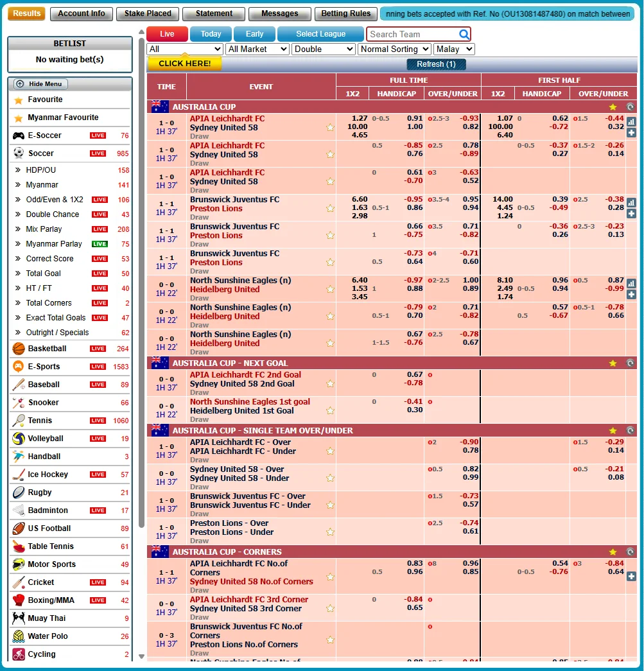Select the Table Tennis icon

19,546
